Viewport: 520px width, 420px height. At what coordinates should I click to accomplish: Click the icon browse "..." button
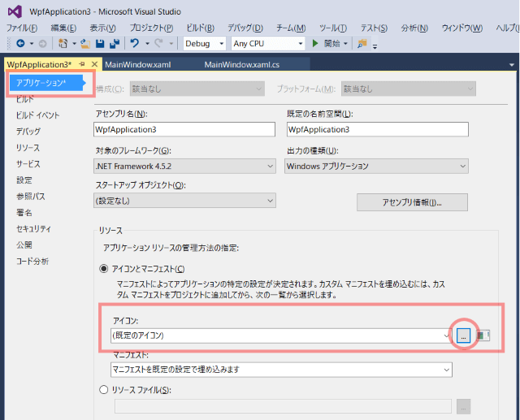pyautogui.click(x=463, y=336)
